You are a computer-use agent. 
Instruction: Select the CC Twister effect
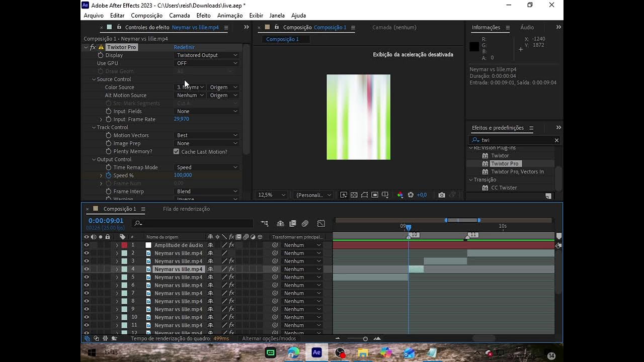pyautogui.click(x=504, y=188)
